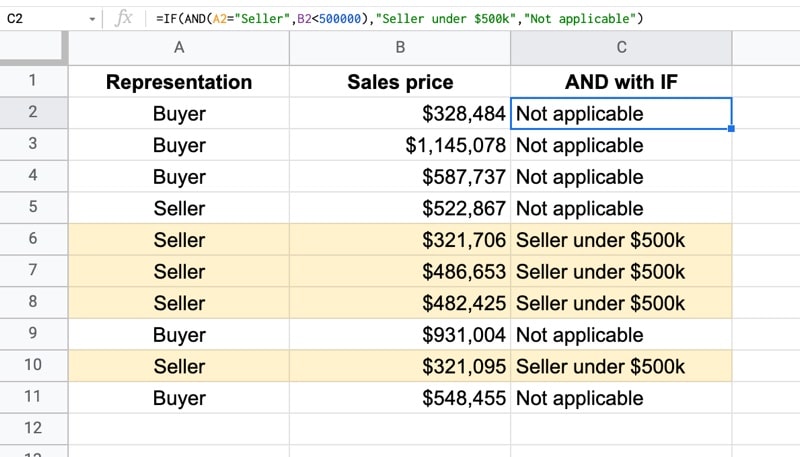Select row 5 header
The width and height of the screenshot is (800, 457).
(x=34, y=207)
